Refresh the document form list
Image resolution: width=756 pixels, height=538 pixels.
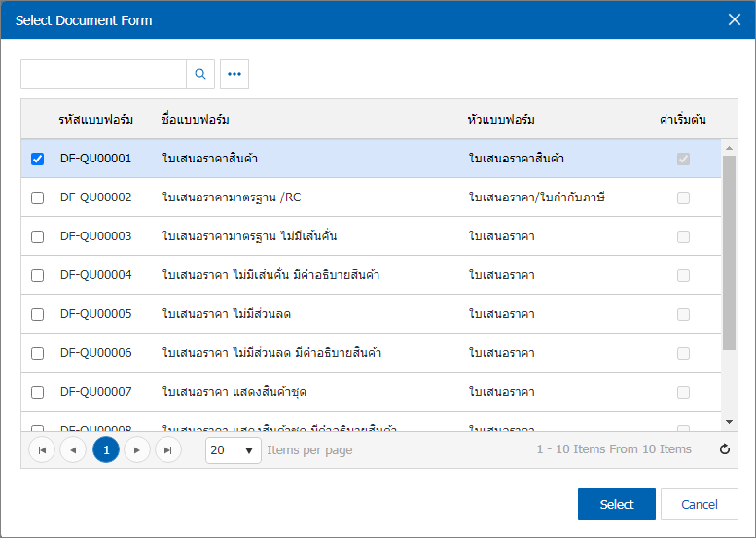coord(724,449)
